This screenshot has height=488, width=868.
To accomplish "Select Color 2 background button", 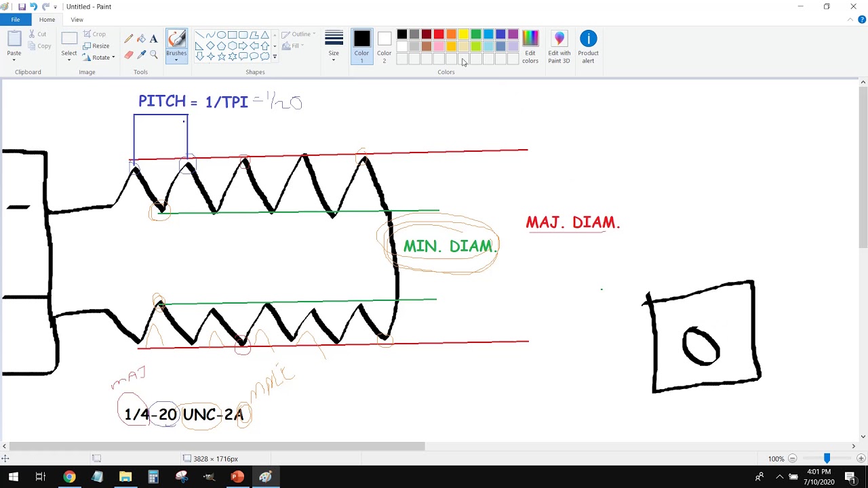I will [x=384, y=47].
